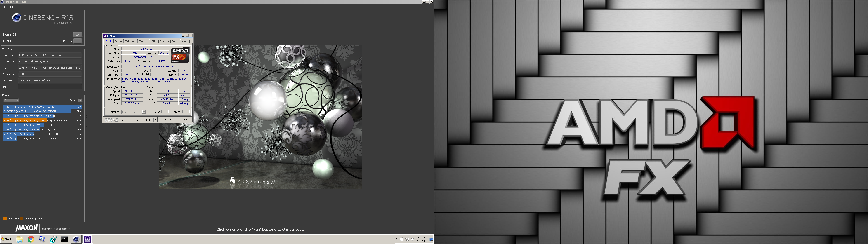Open the Command Prompt taskbar icon
This screenshot has height=244, width=868.
(65, 239)
